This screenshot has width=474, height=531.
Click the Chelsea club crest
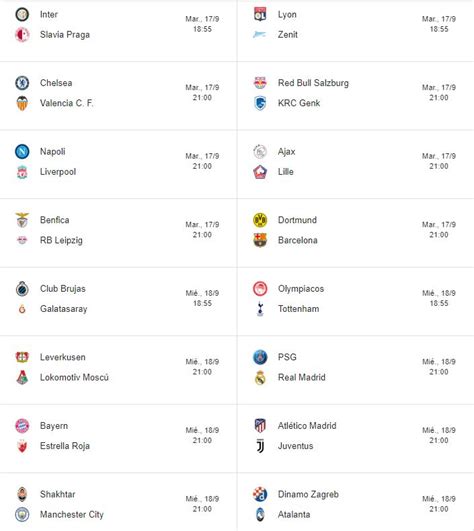[x=22, y=83]
